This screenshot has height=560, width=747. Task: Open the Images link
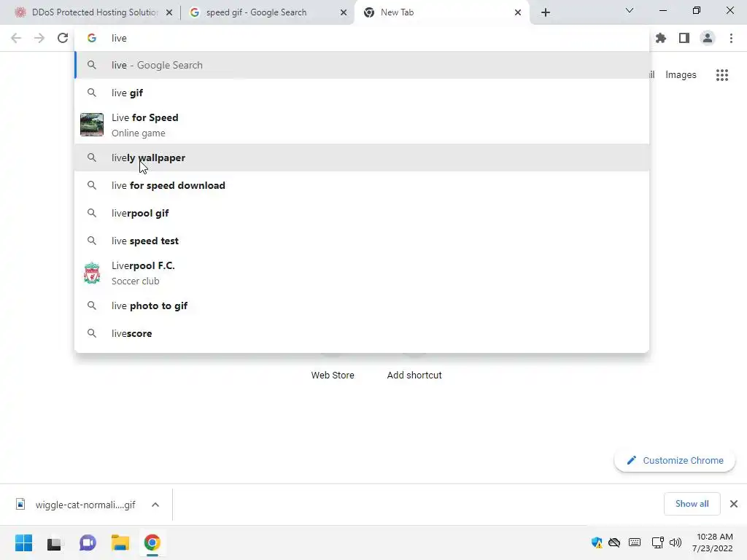point(681,75)
